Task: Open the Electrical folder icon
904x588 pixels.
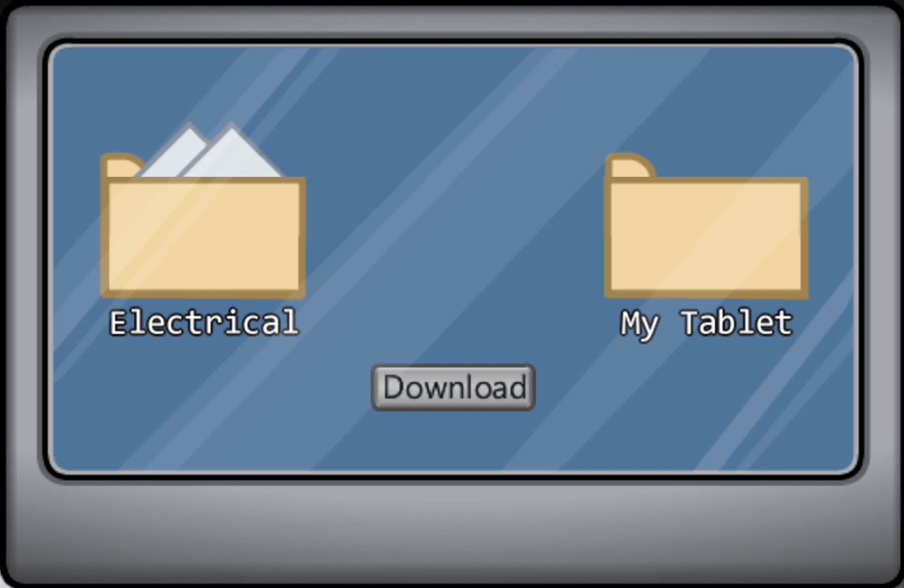Action: coord(203,210)
